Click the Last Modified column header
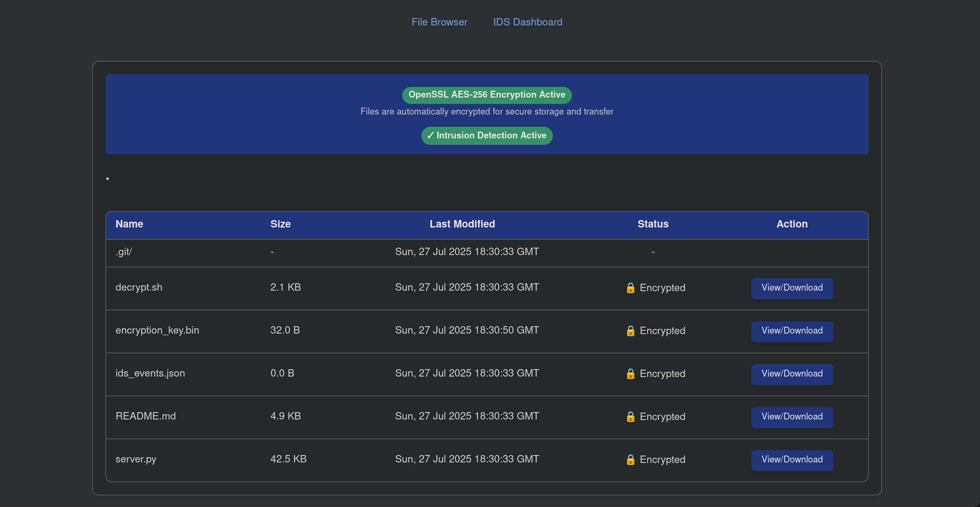The image size is (980, 507). pyautogui.click(x=462, y=224)
